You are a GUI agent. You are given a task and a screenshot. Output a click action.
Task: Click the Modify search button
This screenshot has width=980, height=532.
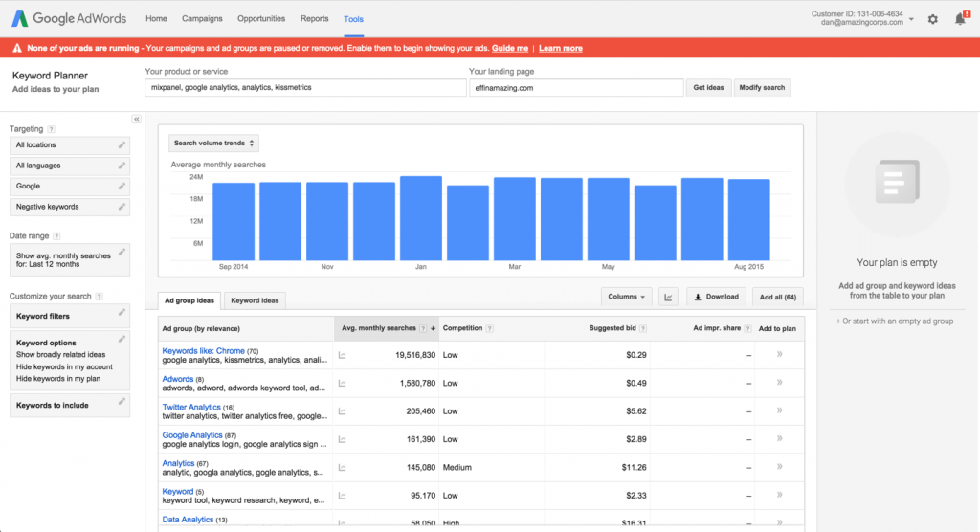pyautogui.click(x=762, y=87)
